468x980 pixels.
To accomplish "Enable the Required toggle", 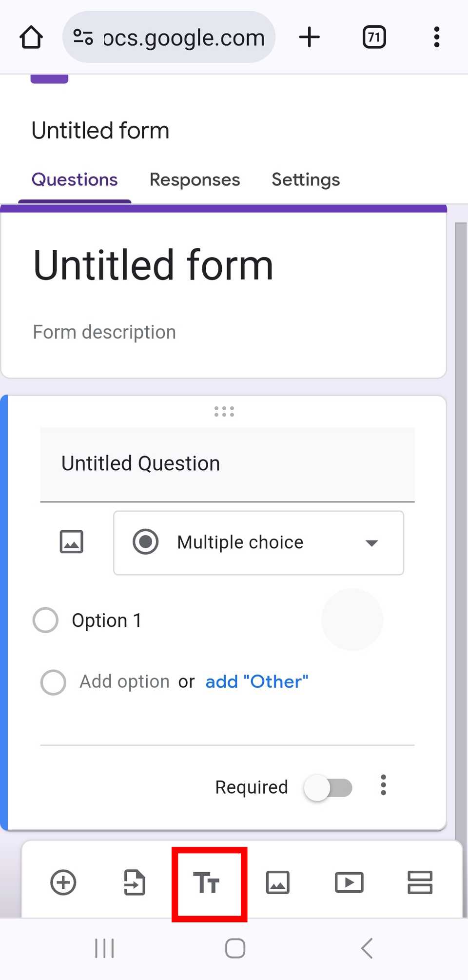I will pos(329,787).
